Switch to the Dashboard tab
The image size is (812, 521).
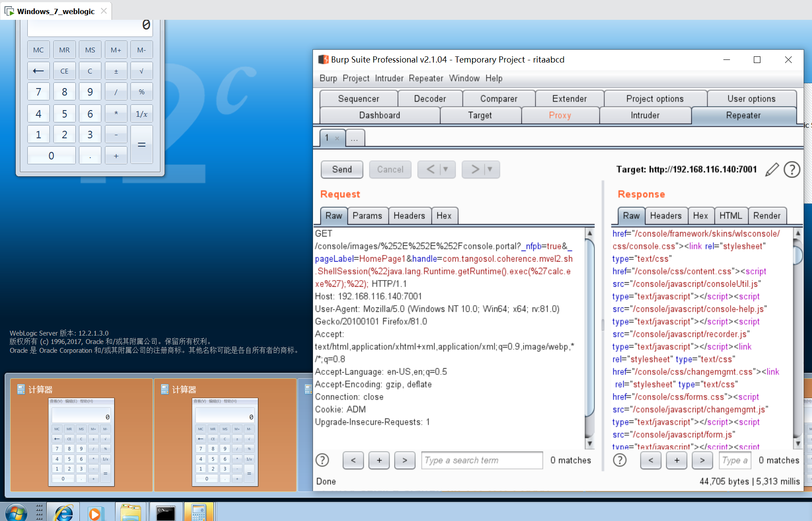380,115
